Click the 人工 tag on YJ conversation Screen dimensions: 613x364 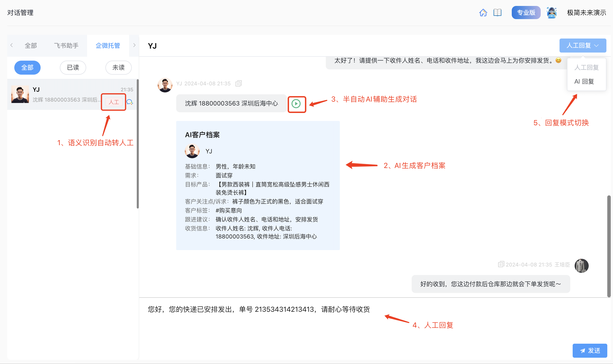click(x=114, y=102)
